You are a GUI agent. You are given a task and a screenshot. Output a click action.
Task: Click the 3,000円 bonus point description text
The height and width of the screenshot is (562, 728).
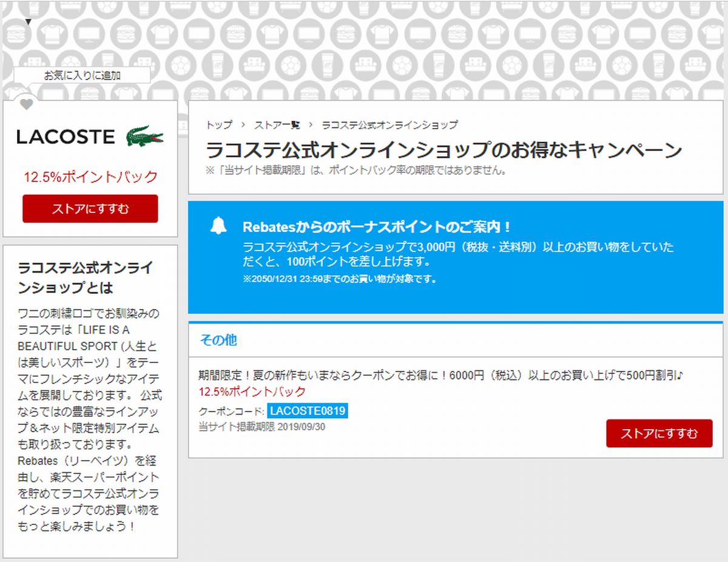[x=458, y=255]
